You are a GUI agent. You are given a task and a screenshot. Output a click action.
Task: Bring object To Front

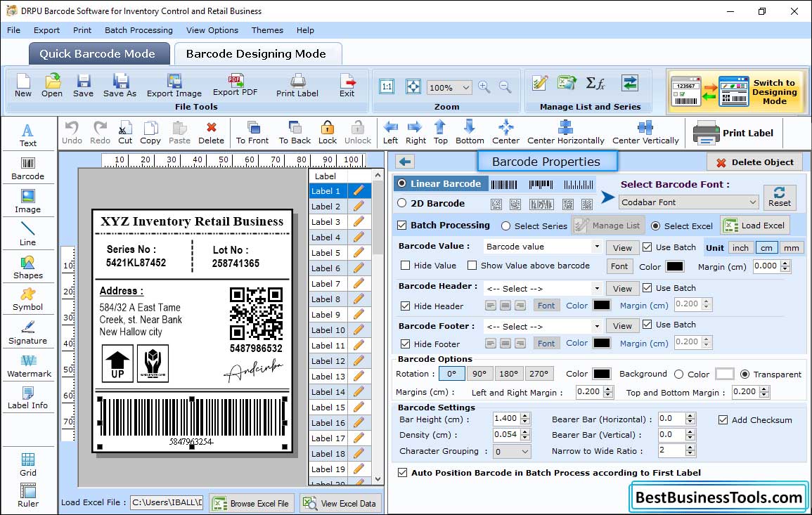coord(252,132)
